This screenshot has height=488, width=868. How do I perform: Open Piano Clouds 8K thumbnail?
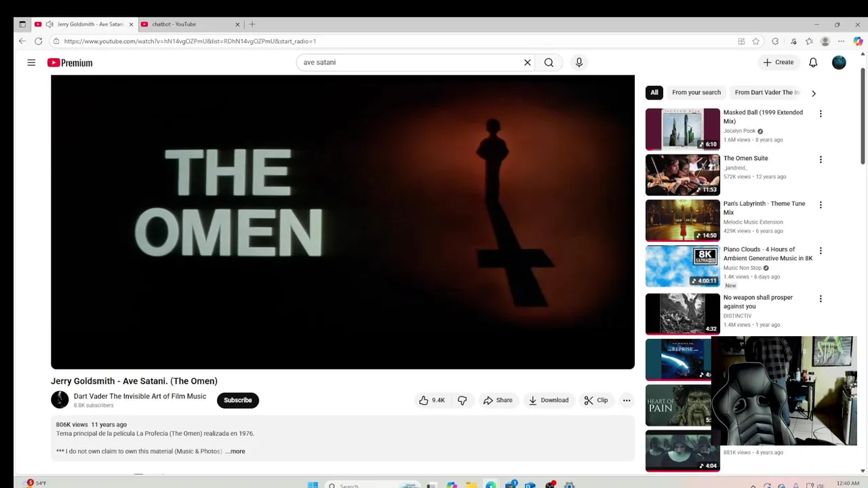point(682,266)
